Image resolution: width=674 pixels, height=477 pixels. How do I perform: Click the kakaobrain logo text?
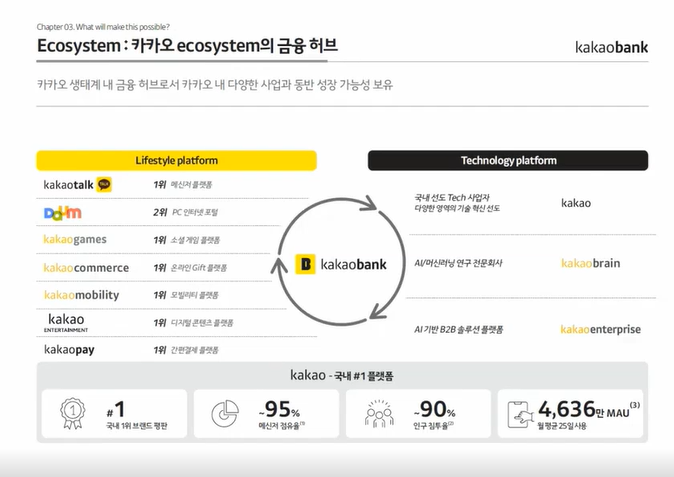[x=590, y=263]
